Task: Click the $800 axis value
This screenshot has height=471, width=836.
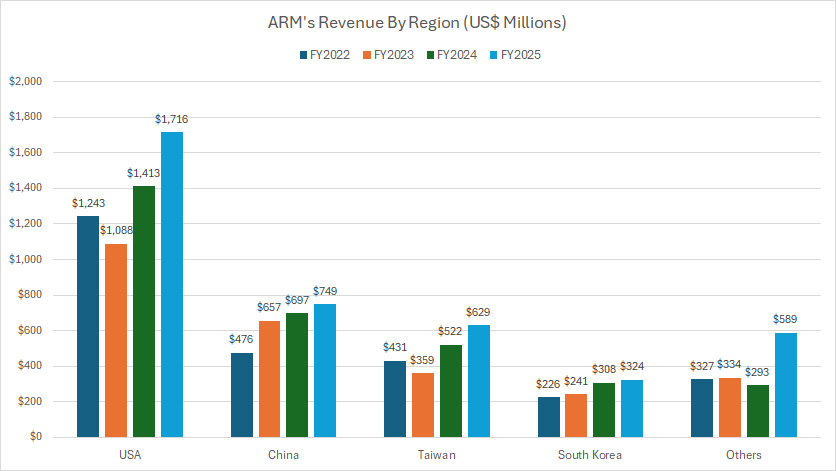Action: [x=30, y=294]
